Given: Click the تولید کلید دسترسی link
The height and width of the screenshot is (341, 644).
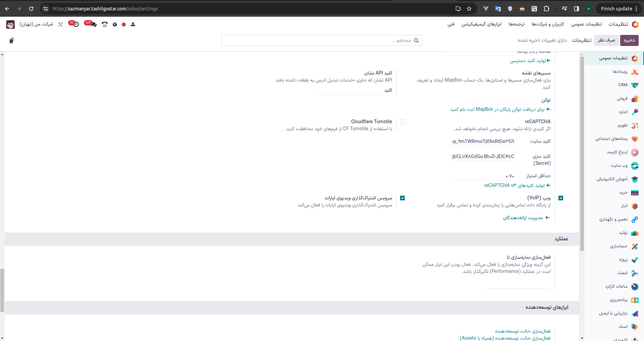Looking at the screenshot, I should (x=530, y=61).
